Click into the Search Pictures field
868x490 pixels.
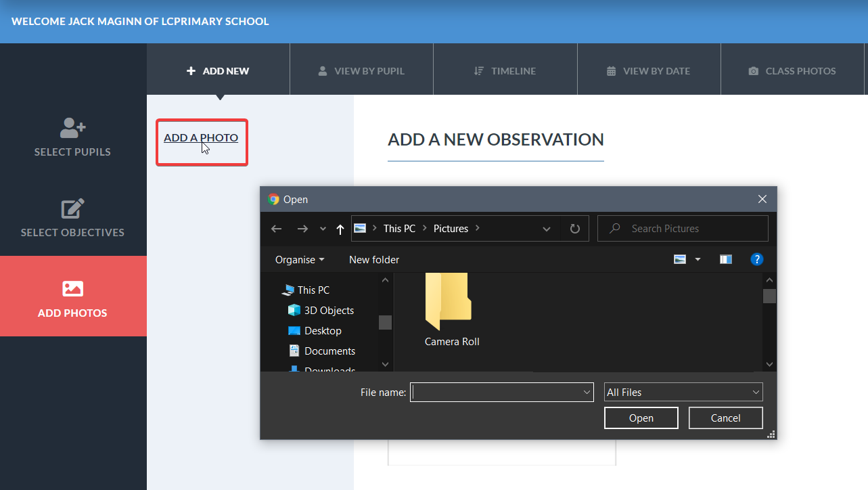[x=683, y=229]
